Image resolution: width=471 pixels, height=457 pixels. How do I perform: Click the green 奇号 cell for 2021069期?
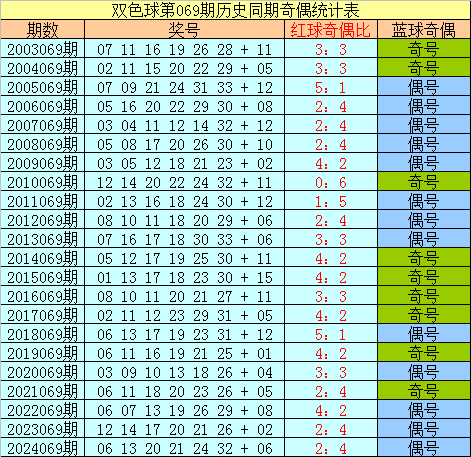point(424,391)
